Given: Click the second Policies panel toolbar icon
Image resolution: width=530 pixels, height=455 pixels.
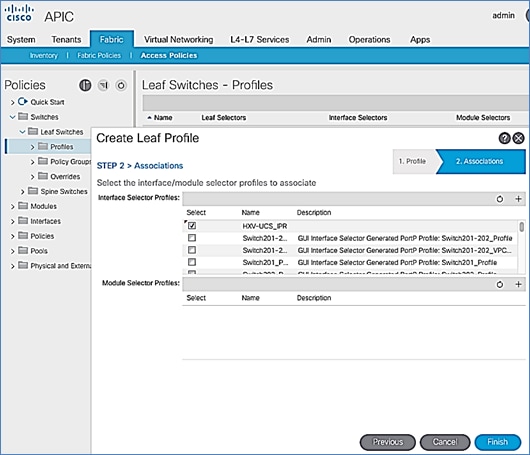Looking at the screenshot, I should (x=103, y=85).
